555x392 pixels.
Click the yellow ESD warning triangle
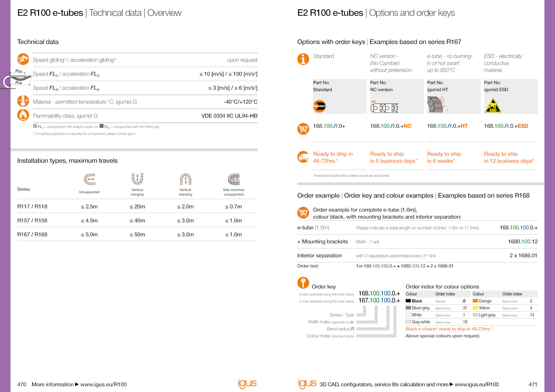[x=493, y=105]
